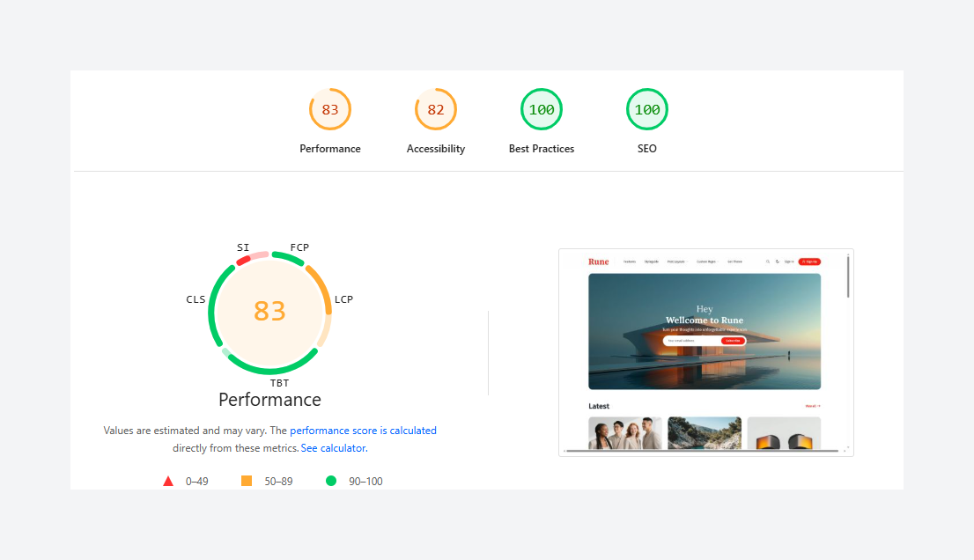974x560 pixels.
Task: Click the TBT metric label on the gauge
Action: 279,383
